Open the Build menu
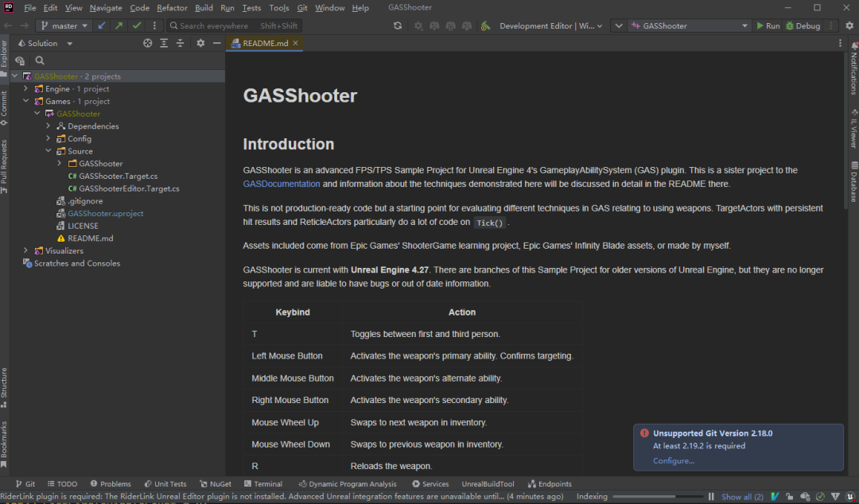The height and width of the screenshot is (504, 859). point(204,8)
